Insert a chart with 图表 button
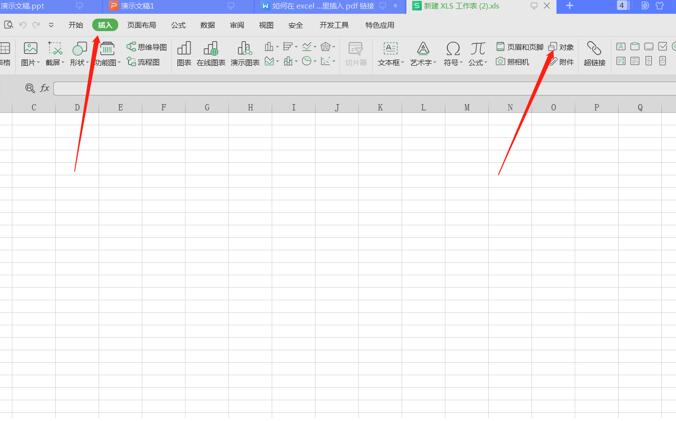676x421 pixels. click(184, 54)
